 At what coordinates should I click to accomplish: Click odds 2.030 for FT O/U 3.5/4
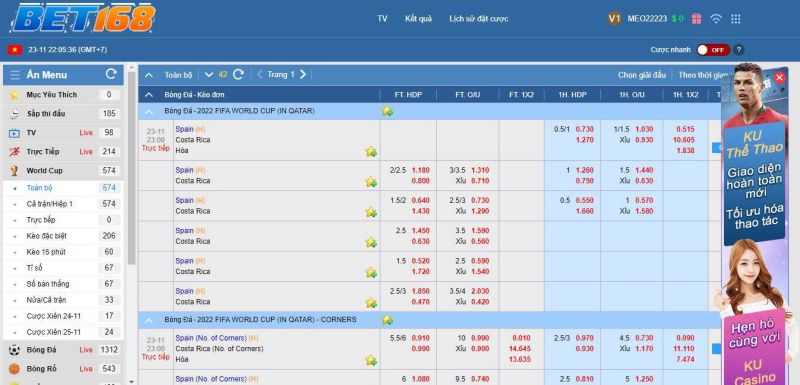[x=480, y=291]
